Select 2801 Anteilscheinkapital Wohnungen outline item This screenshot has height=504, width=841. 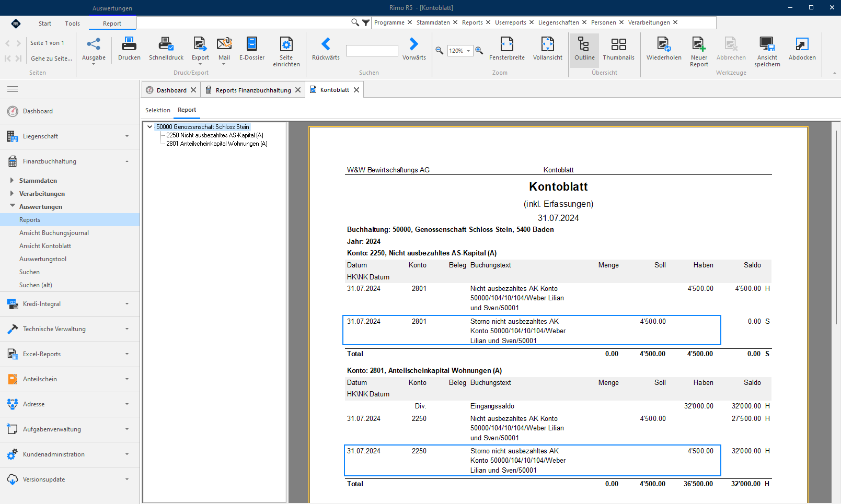tap(217, 144)
